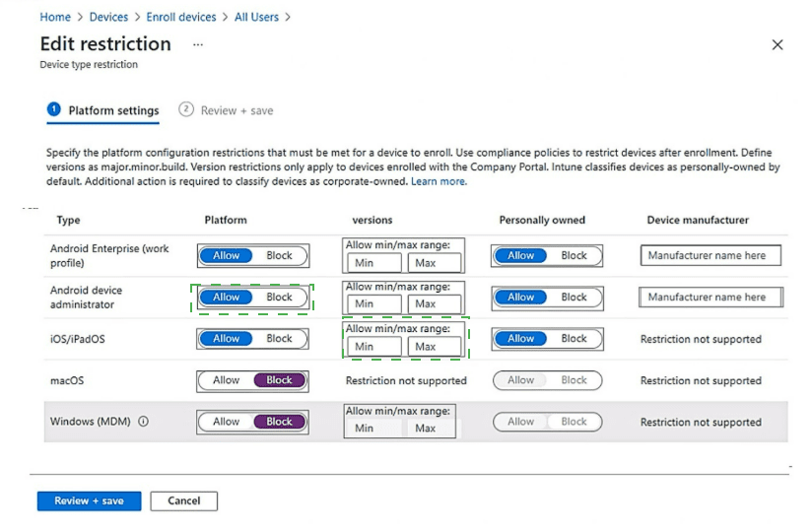Image resolution: width=812 pixels, height=532 pixels.
Task: Block Android device administrator platform
Action: (x=280, y=298)
